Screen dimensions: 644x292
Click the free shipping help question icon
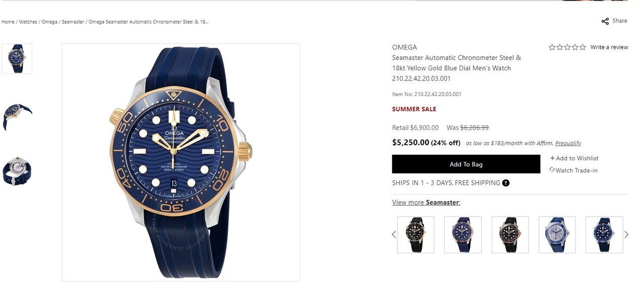pyautogui.click(x=506, y=183)
